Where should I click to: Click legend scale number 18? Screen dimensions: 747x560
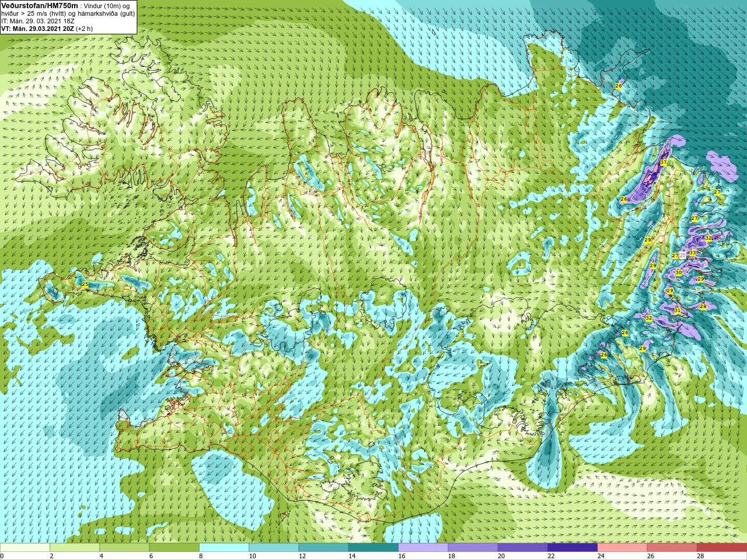tap(451, 556)
